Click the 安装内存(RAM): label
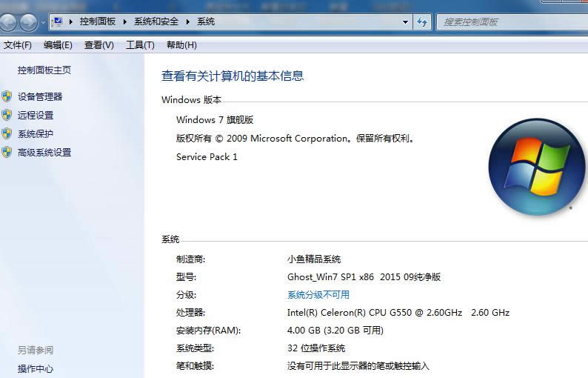 (209, 331)
